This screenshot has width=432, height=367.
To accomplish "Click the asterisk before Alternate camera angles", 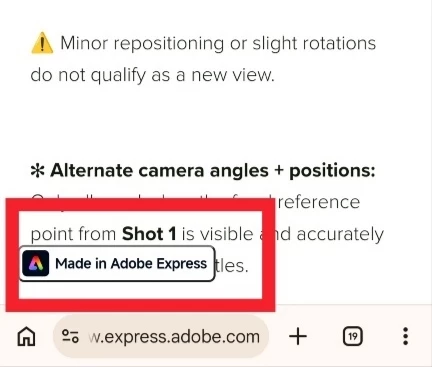I will coord(37,171).
